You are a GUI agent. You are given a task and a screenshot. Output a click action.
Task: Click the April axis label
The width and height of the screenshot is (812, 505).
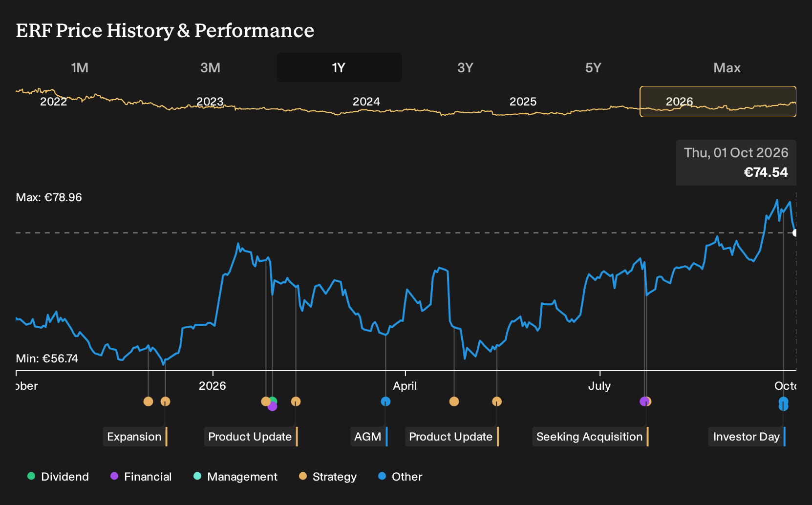pyautogui.click(x=405, y=386)
